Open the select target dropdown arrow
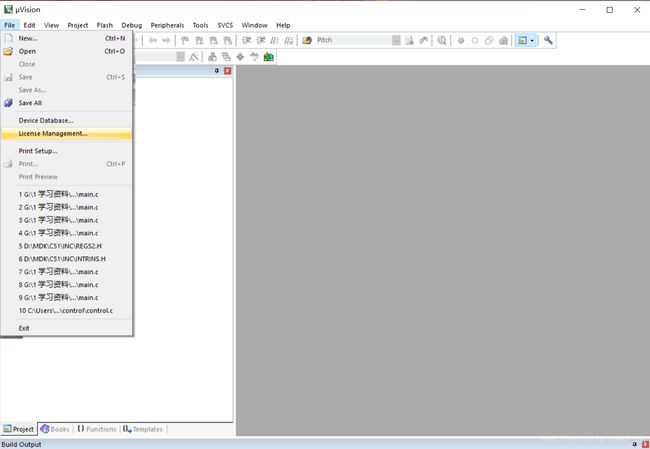Screen dimensions: 650x449 coord(180,57)
